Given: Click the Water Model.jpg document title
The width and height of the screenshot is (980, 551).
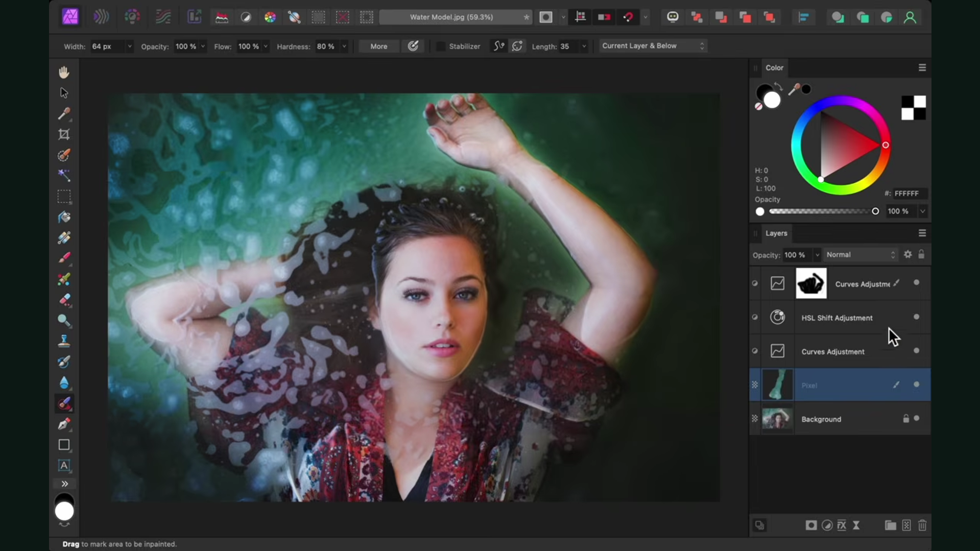Looking at the screenshot, I should coord(451,17).
